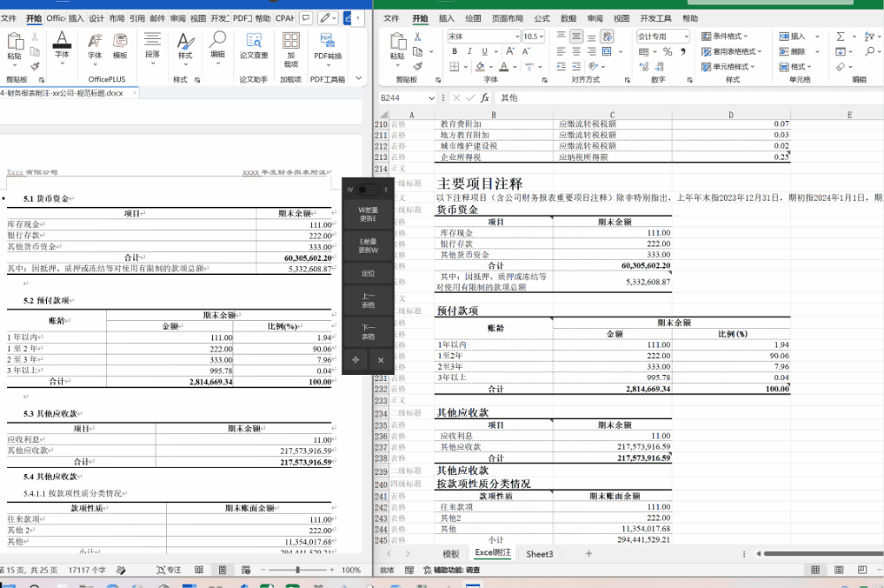Click Increase Decimal icon in Excel
The width and height of the screenshot is (884, 588).
click(x=644, y=66)
